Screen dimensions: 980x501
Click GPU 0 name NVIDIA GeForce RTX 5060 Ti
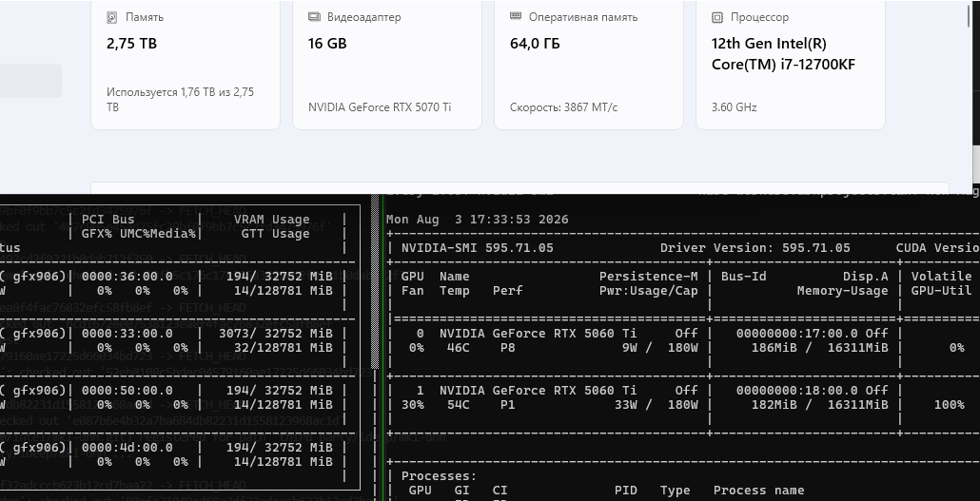pos(539,334)
